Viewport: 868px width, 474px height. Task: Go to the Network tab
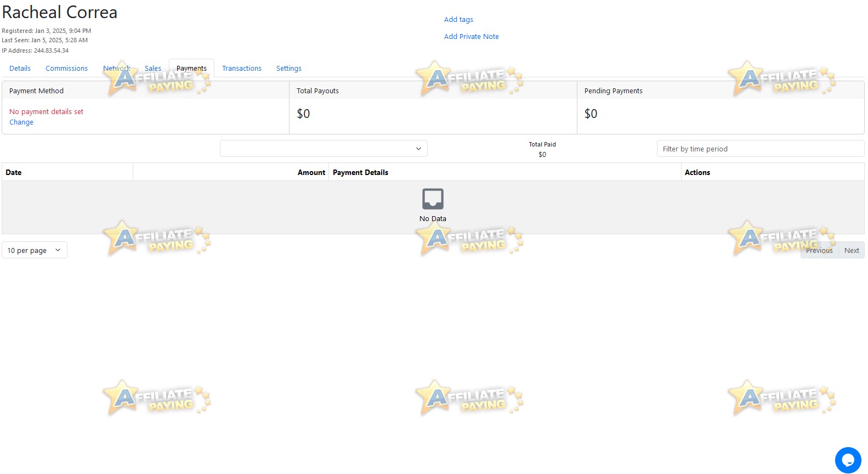point(117,69)
